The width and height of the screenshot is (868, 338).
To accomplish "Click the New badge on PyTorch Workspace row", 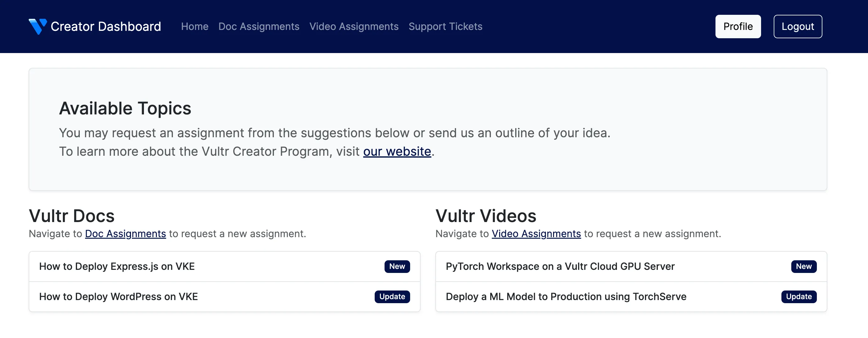I will pos(804,266).
